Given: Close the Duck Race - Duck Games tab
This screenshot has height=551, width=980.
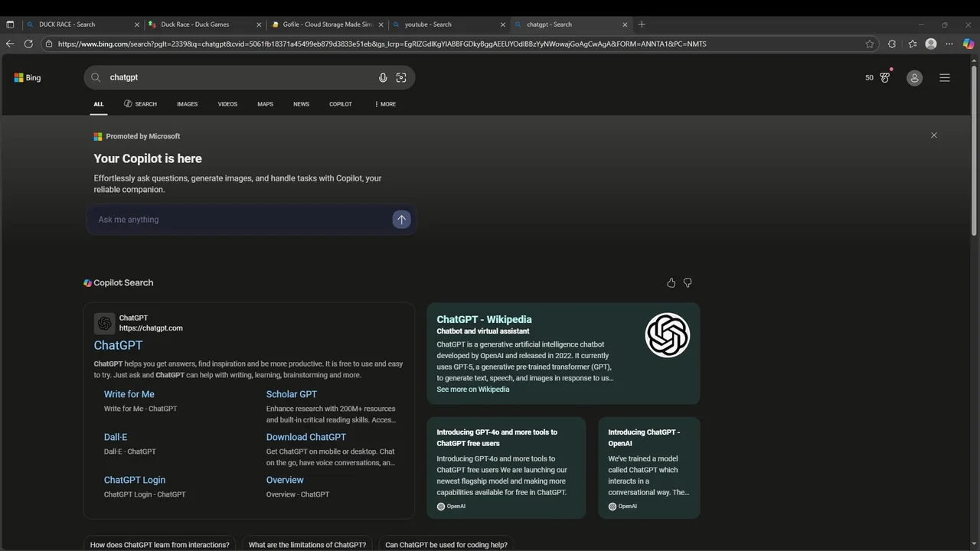Looking at the screenshot, I should click(x=259, y=24).
